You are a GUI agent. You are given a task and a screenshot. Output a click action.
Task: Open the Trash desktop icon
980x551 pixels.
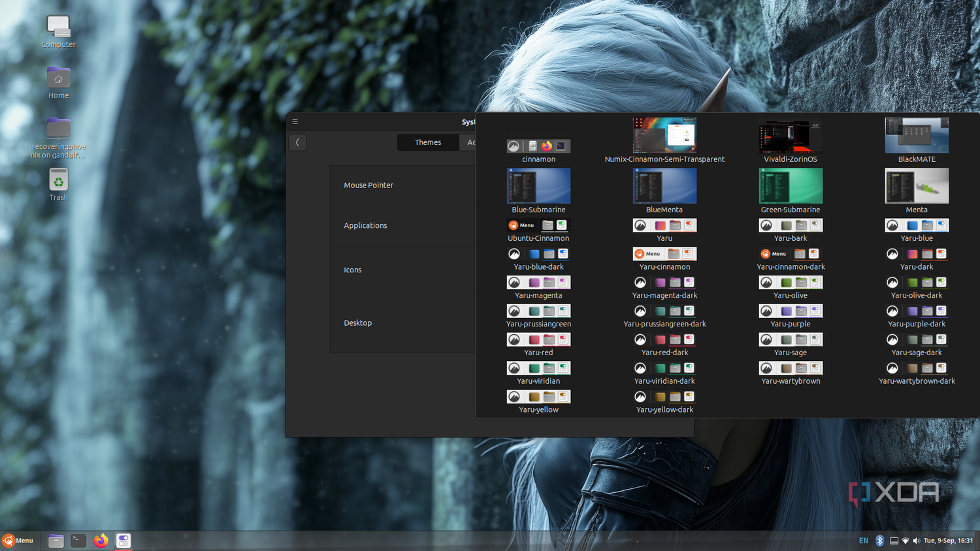pos(58,185)
